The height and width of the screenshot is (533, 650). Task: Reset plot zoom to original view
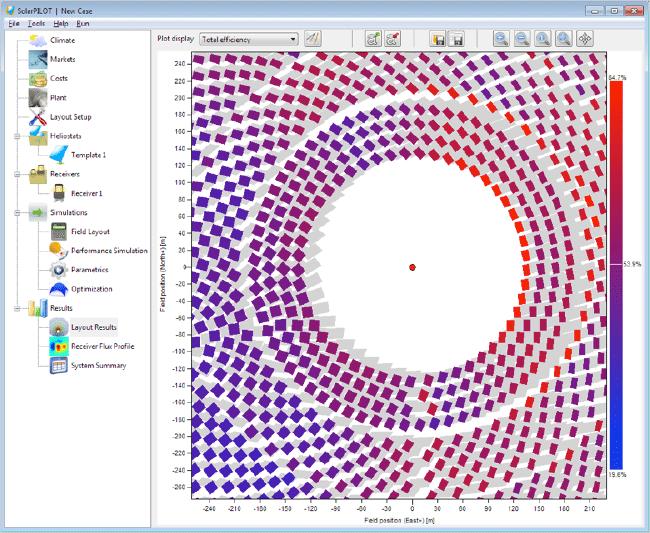coord(543,39)
